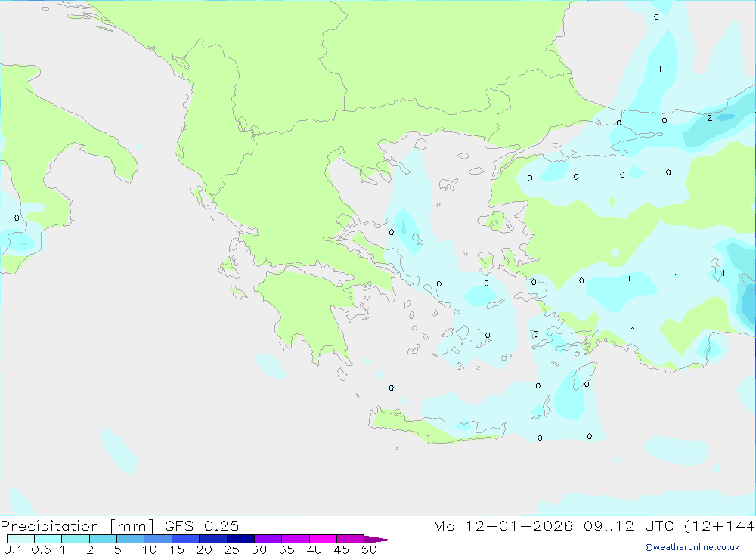Click the '25' legend scale label
Viewport: 756px width, 554px height.
(231, 549)
